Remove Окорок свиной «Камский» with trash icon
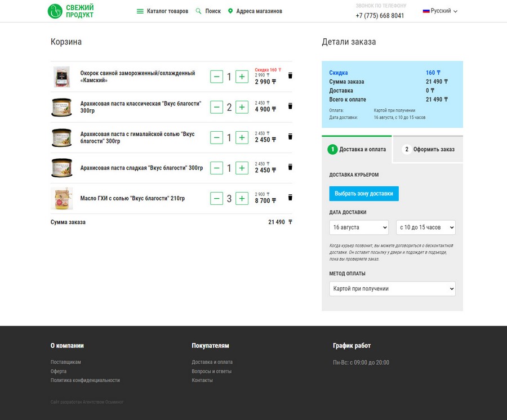This screenshot has height=420, width=507. pyautogui.click(x=290, y=75)
